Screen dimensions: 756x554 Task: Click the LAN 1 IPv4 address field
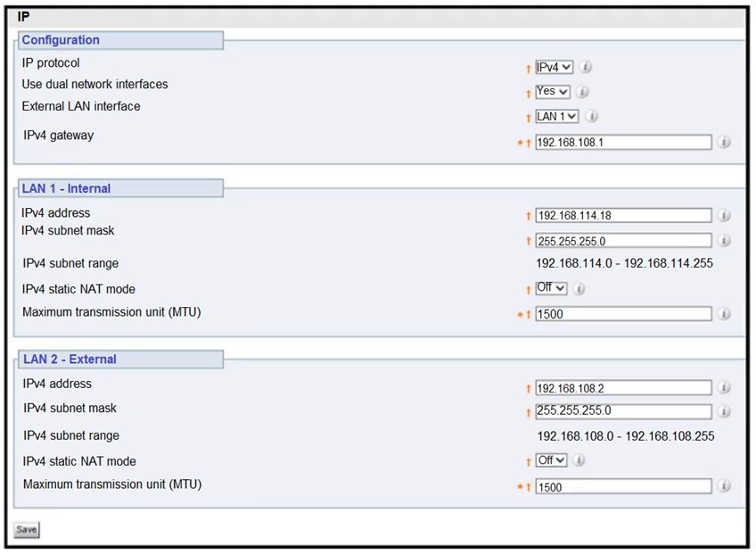[x=623, y=215]
